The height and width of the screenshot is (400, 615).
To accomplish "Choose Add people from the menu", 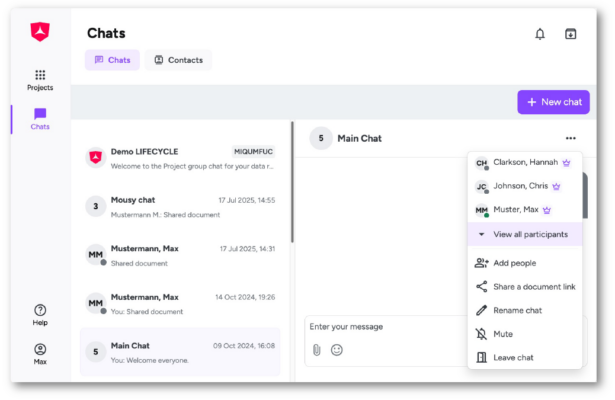I will point(514,263).
